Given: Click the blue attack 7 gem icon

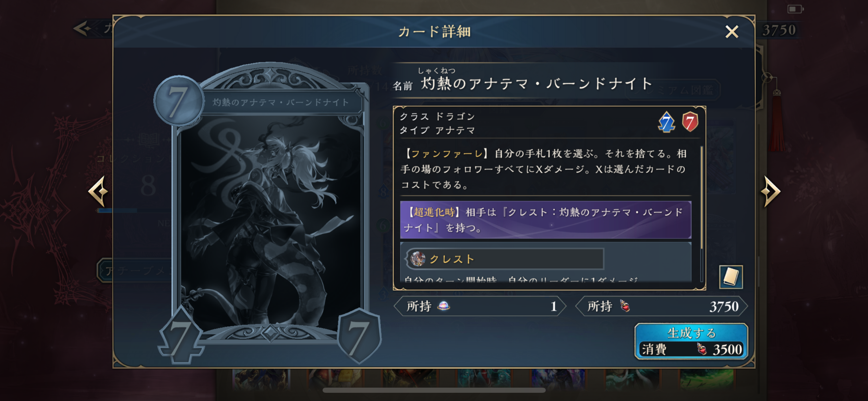Looking at the screenshot, I should [x=666, y=122].
